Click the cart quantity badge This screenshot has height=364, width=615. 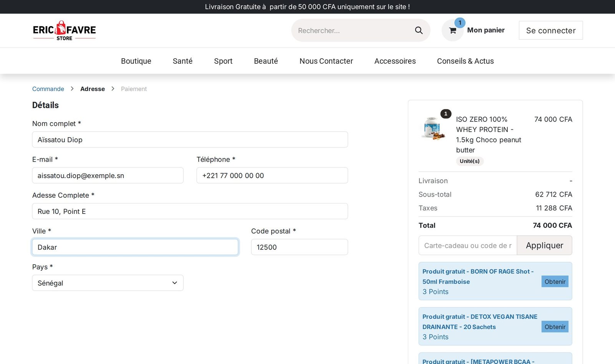460,23
